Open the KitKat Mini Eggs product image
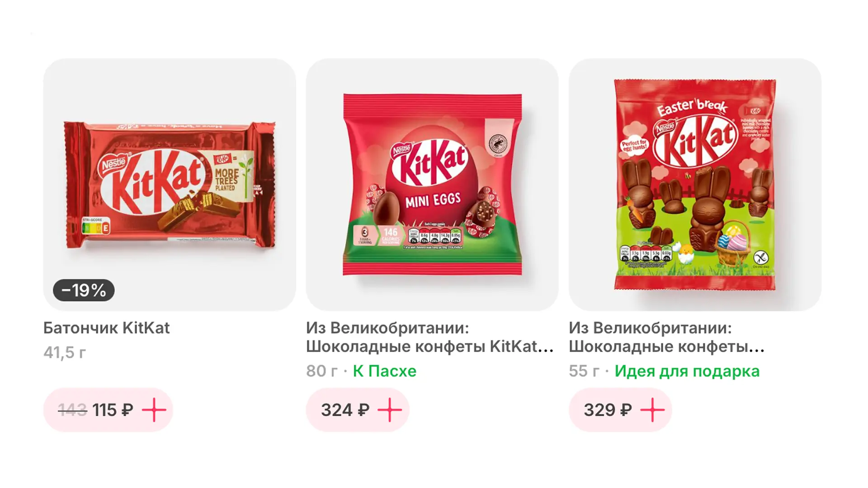 (x=432, y=184)
